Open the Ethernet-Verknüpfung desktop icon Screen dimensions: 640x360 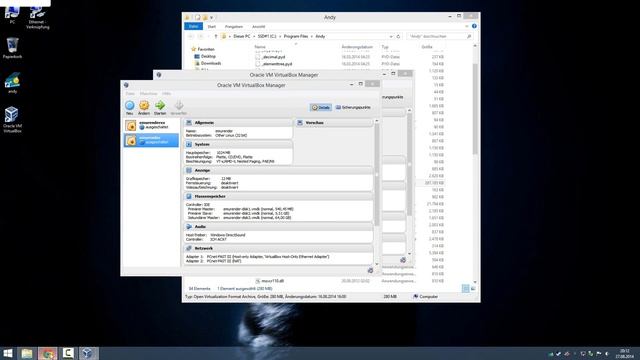tap(38, 18)
